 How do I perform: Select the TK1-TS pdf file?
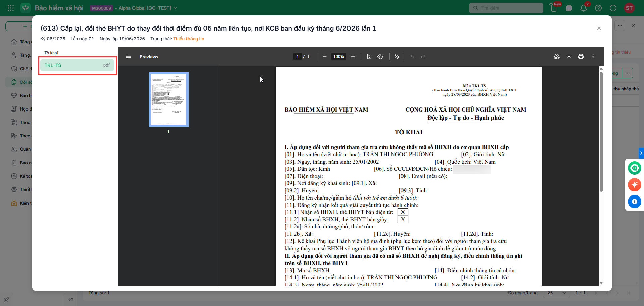tap(77, 65)
